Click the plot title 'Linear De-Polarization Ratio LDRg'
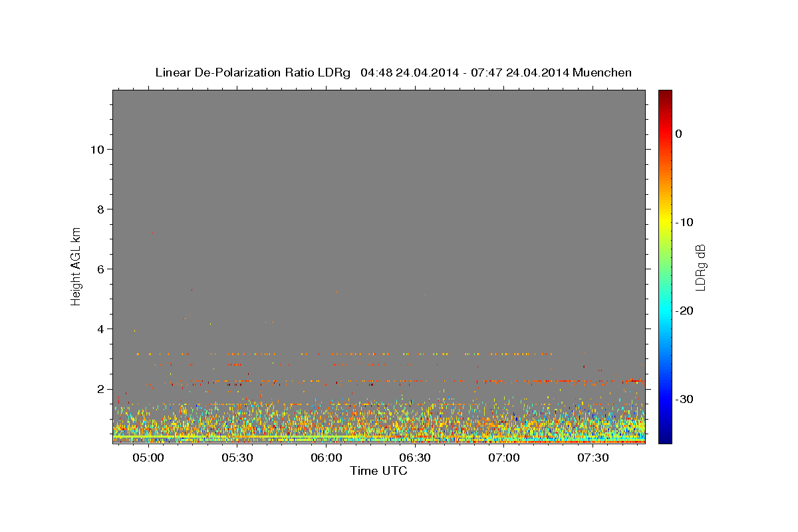This screenshot has height=532, width=798. [x=253, y=72]
